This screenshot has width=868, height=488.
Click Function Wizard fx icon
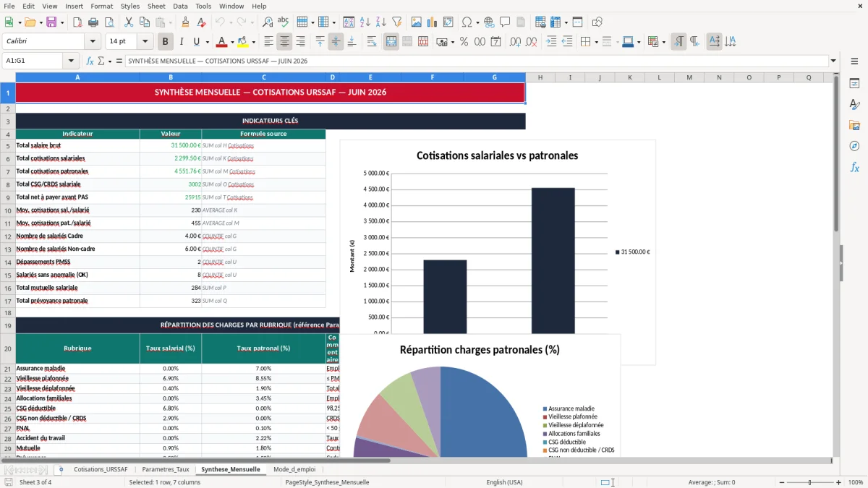pyautogui.click(x=90, y=61)
